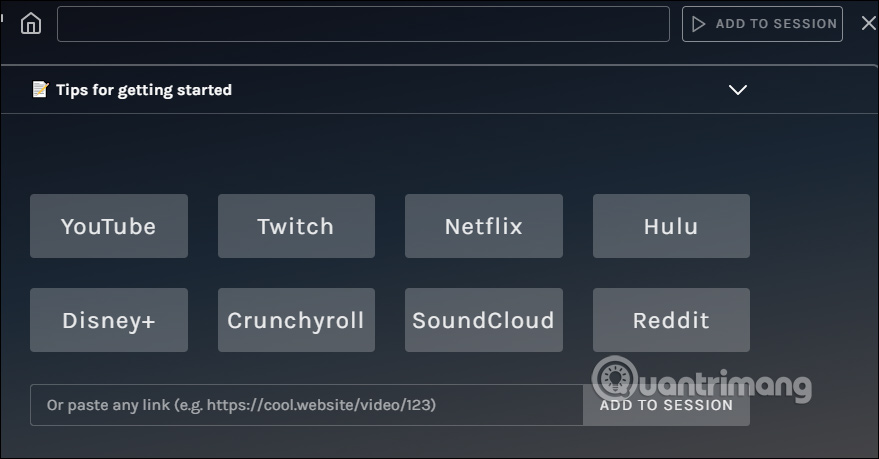Choose the Netflix service tile
This screenshot has height=459, width=879.
484,226
